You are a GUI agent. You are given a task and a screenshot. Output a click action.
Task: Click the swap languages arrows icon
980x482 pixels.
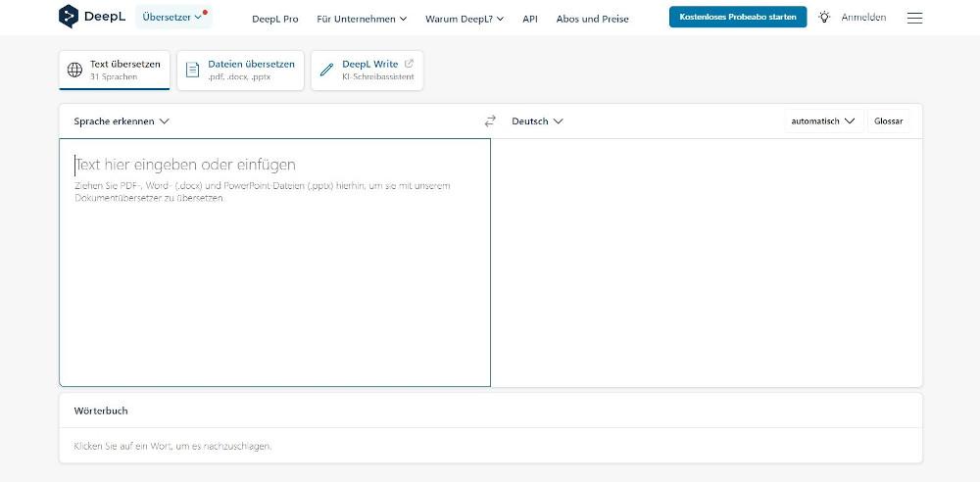tap(490, 121)
